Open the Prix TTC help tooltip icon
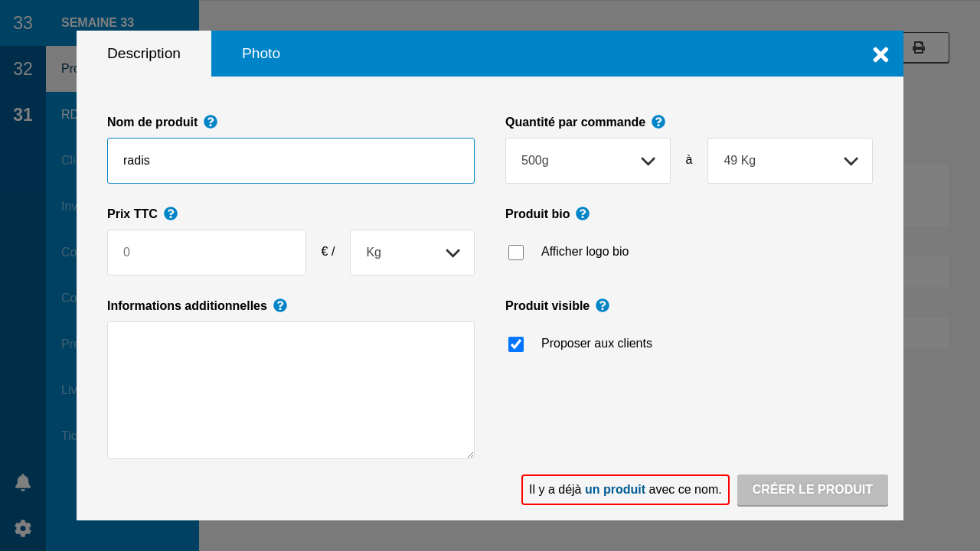Screen dimensions: 980x551 click(171, 214)
